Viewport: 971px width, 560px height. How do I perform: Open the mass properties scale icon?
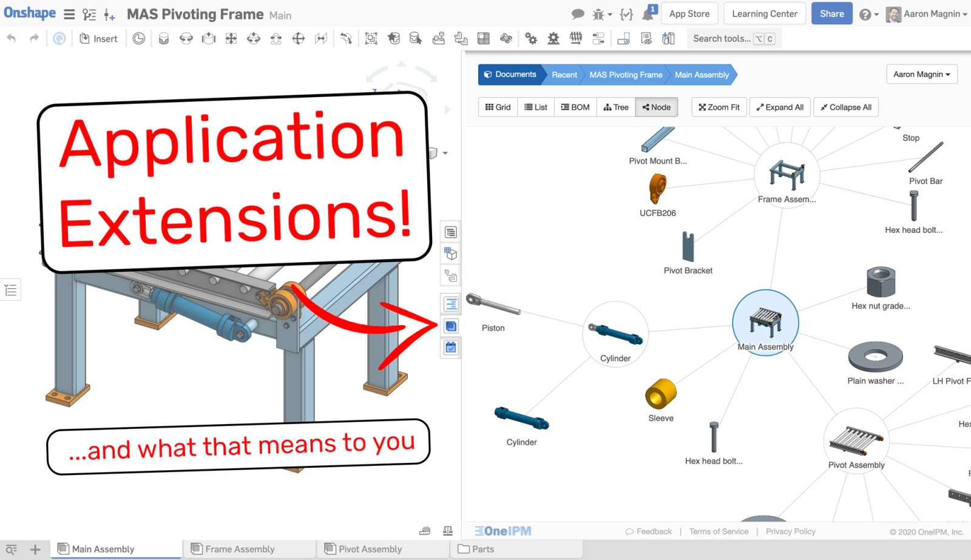pos(448,531)
